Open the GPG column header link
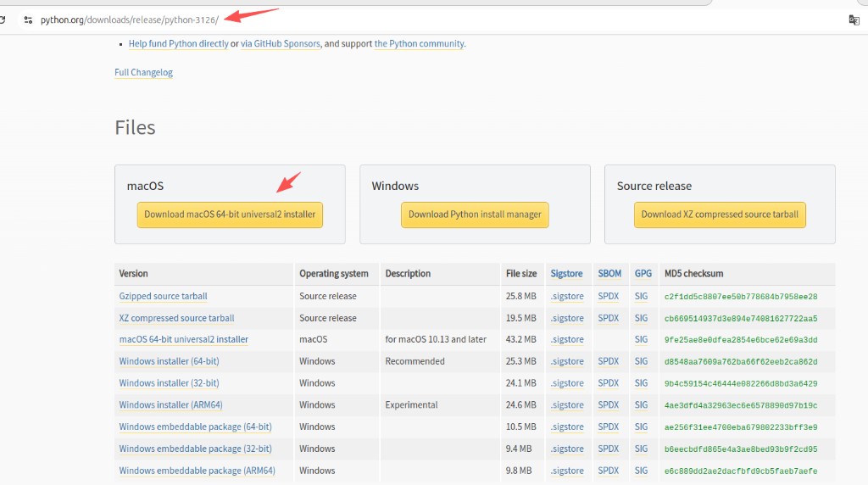The image size is (868, 485). 643,274
